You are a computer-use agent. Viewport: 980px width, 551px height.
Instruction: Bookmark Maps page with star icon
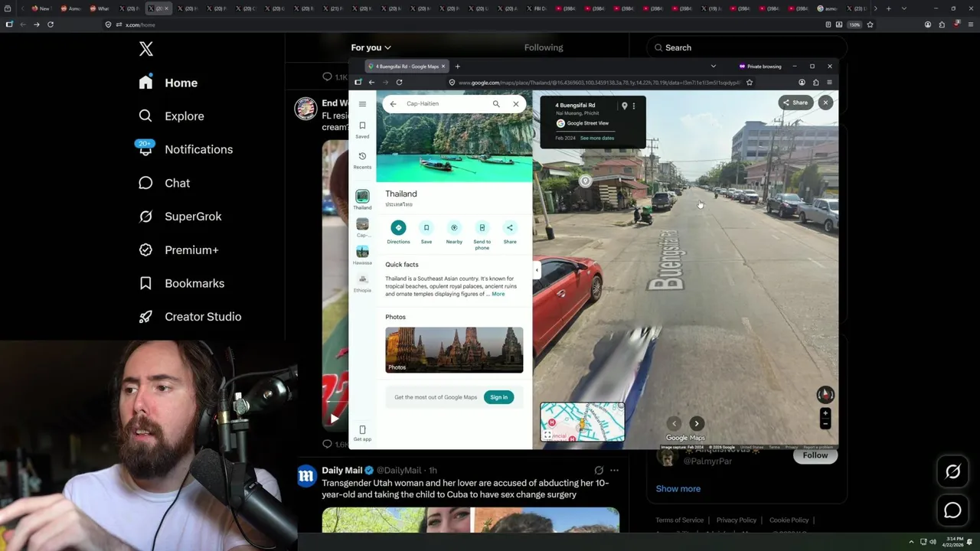pyautogui.click(x=750, y=82)
